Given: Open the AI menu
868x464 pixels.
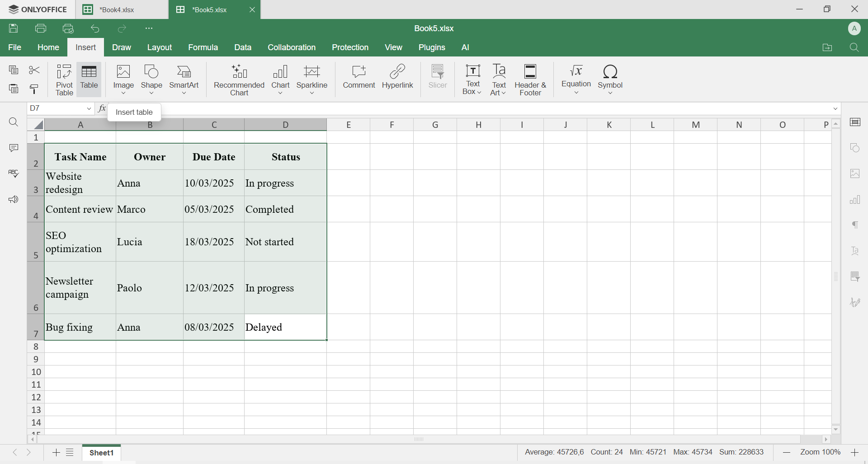Looking at the screenshot, I should (x=465, y=47).
